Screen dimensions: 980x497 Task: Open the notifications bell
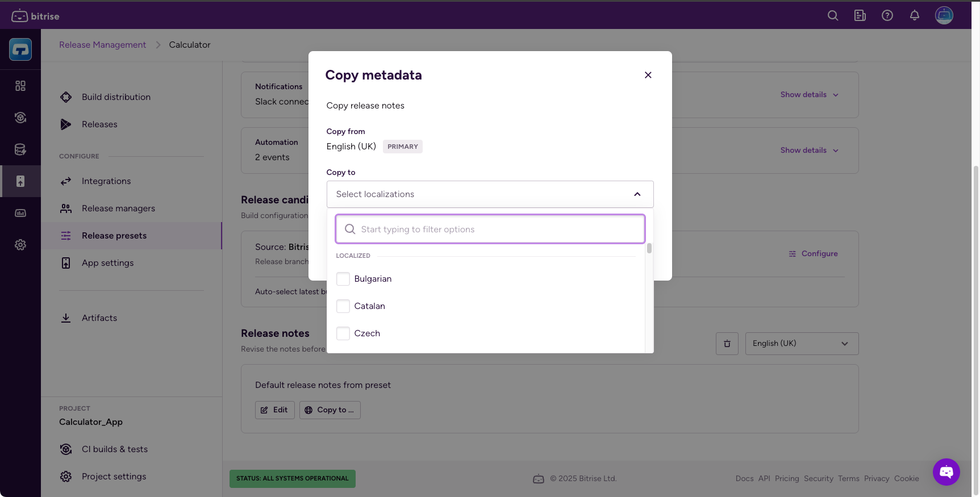915,16
